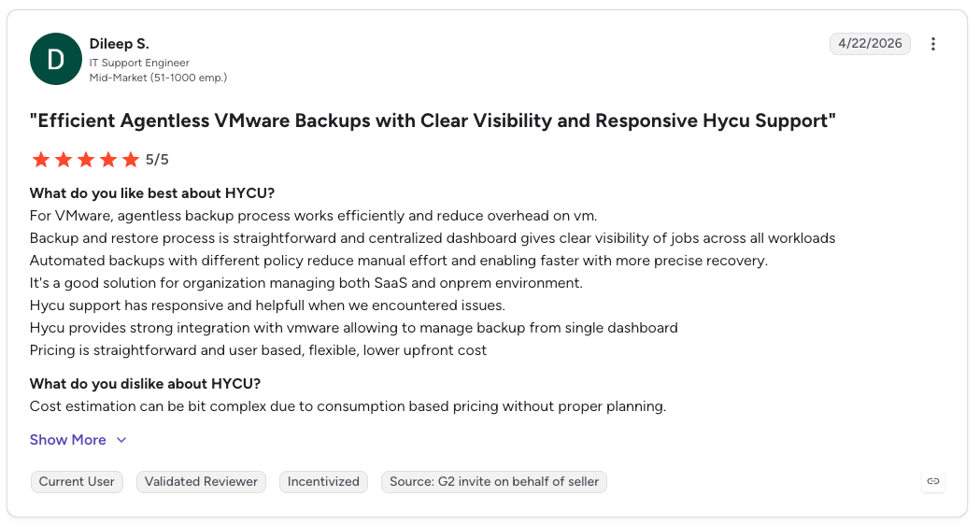This screenshot has height=525, width=980.
Task: Click the second rating star
Action: (x=64, y=160)
